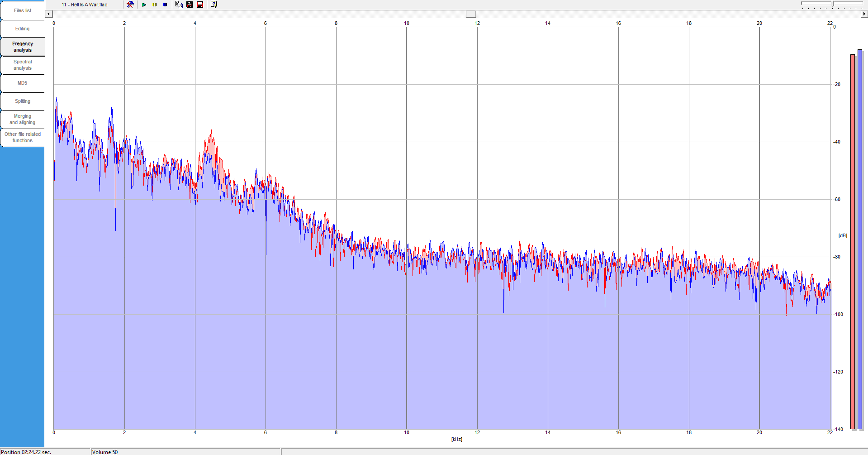Screen dimensions: 868x455
Task: Click the position scrollbar thumb near 12 kHz
Action: click(x=471, y=14)
